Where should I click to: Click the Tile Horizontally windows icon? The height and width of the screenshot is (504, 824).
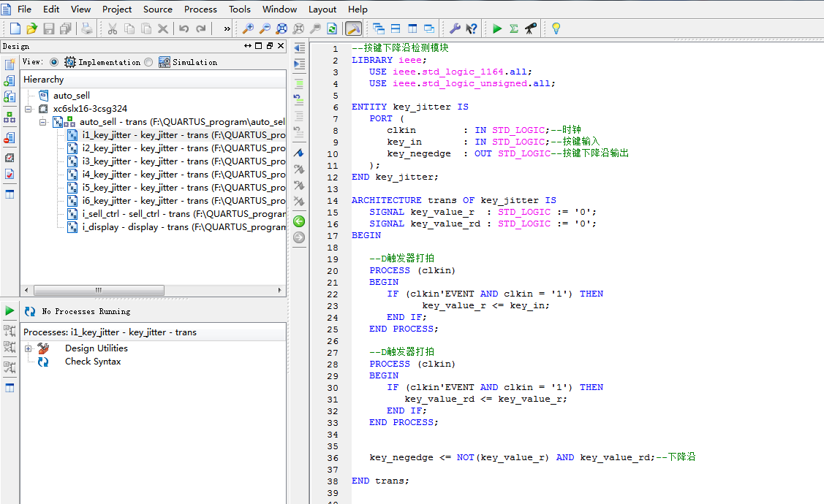click(x=396, y=28)
